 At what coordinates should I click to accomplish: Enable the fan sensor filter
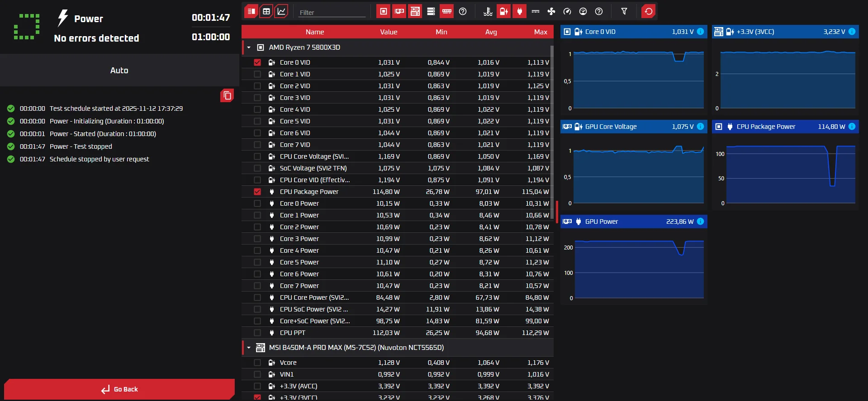(551, 11)
